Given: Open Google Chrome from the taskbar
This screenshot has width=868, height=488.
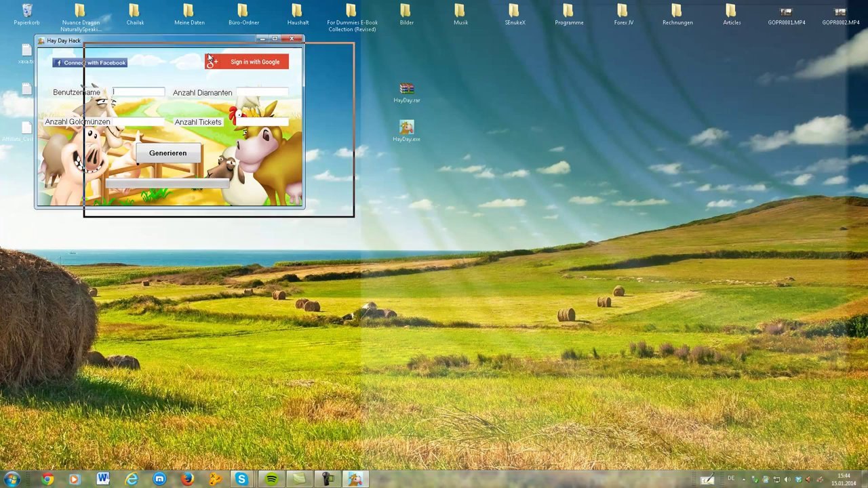Looking at the screenshot, I should click(x=47, y=479).
